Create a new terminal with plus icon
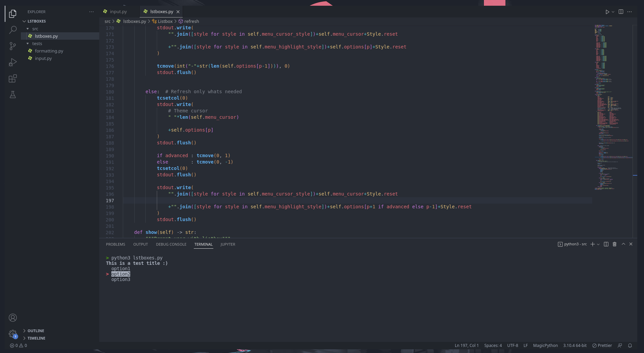 coord(593,244)
